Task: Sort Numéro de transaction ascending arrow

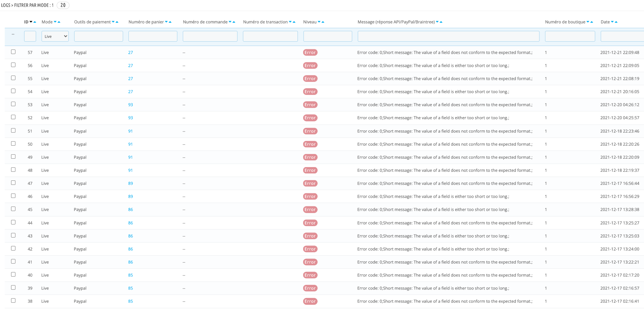Action: click(x=294, y=22)
